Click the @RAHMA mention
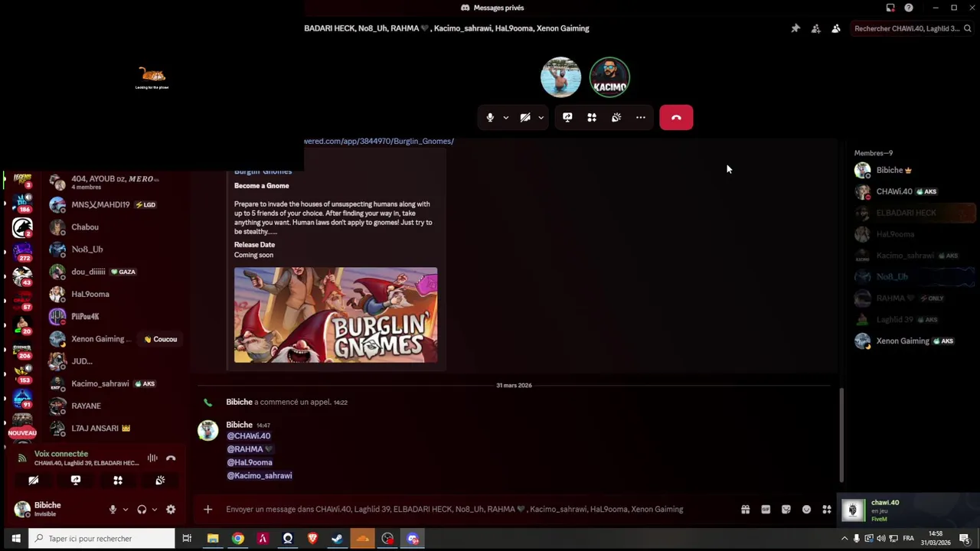 click(x=250, y=449)
